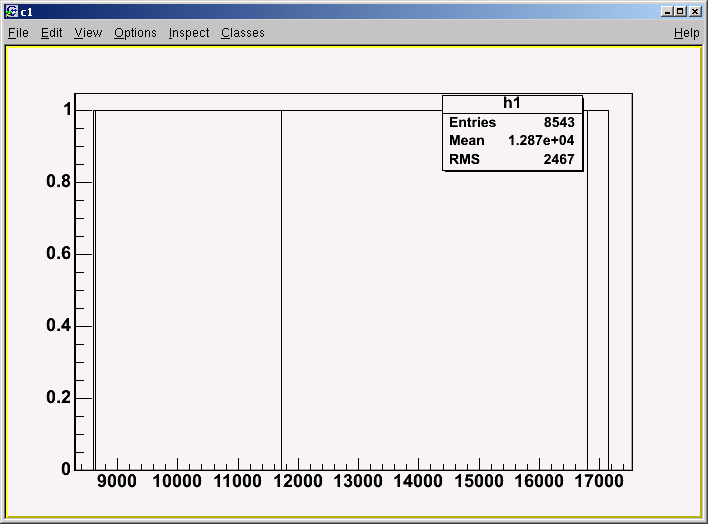Image resolution: width=708 pixels, height=524 pixels.
Task: Open the File menu
Action: click(x=18, y=33)
